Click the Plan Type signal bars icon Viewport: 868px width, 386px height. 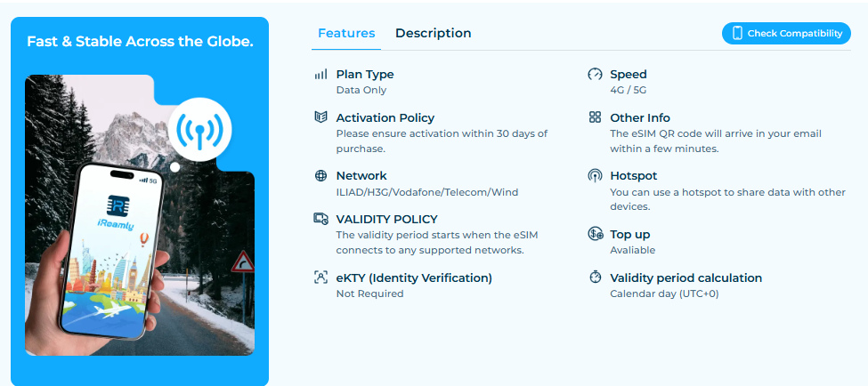tap(320, 75)
